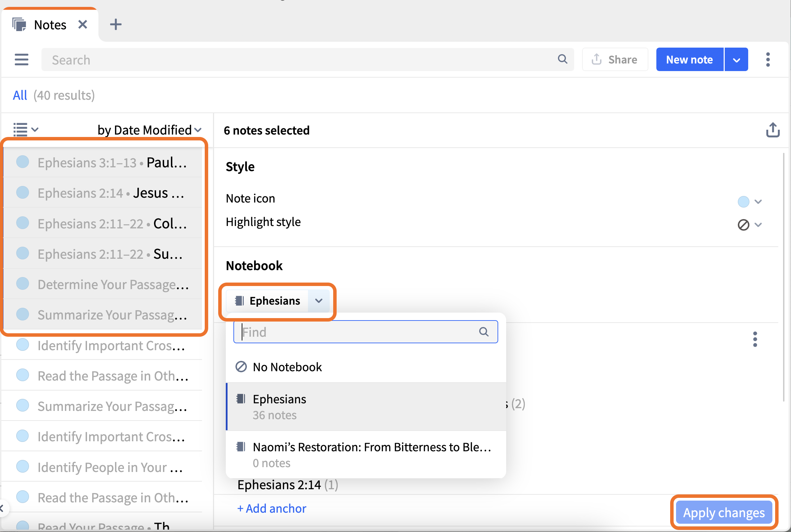The image size is (791, 532).
Task: Click the magnifier icon in Find field
Action: [484, 332]
